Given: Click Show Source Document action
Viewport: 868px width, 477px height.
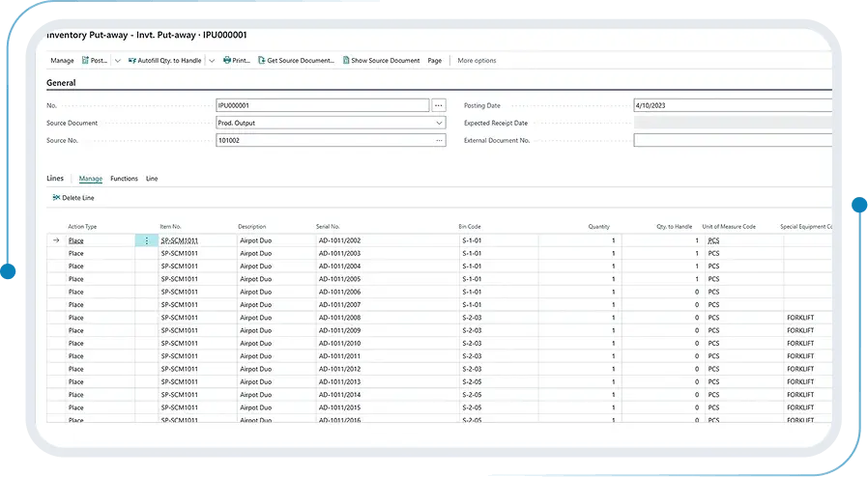Looking at the screenshot, I should coord(382,61).
